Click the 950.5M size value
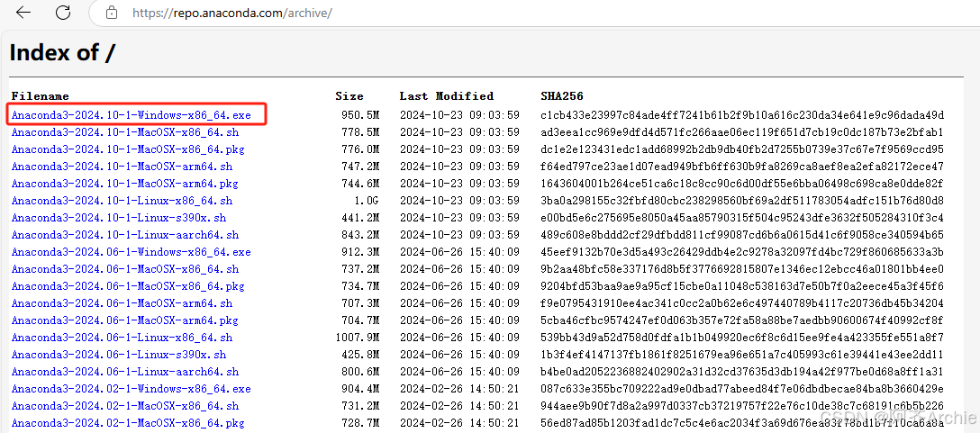Image resolution: width=980 pixels, height=433 pixels. coord(360,115)
